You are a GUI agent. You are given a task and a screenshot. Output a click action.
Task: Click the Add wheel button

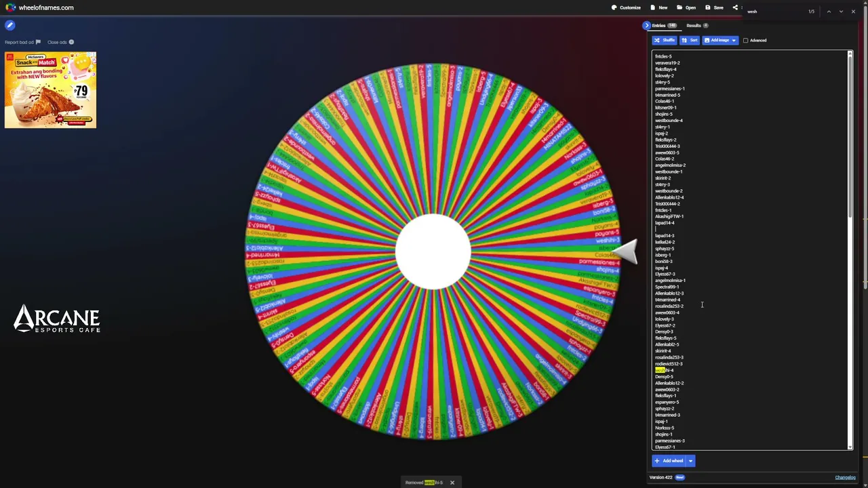(x=669, y=461)
